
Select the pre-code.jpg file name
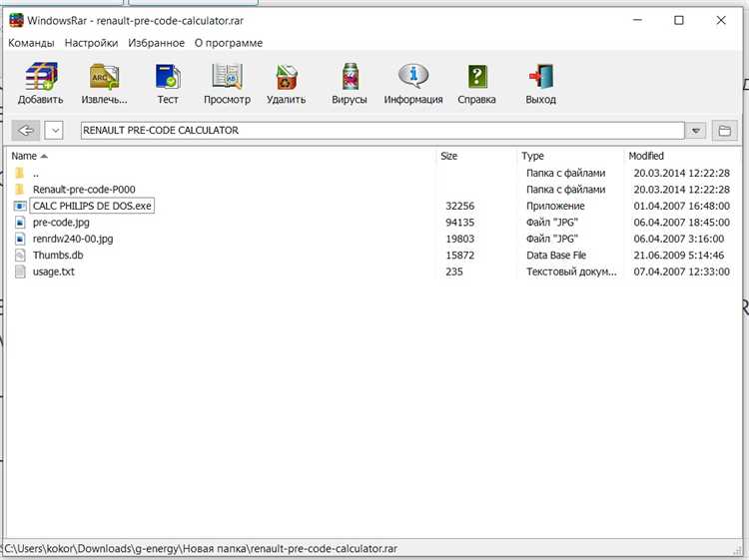click(x=61, y=223)
